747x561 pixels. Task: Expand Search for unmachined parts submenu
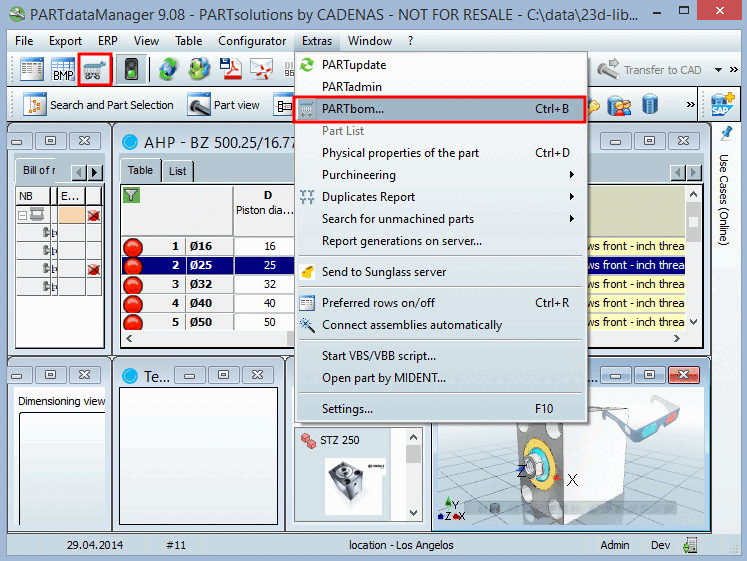click(440, 219)
